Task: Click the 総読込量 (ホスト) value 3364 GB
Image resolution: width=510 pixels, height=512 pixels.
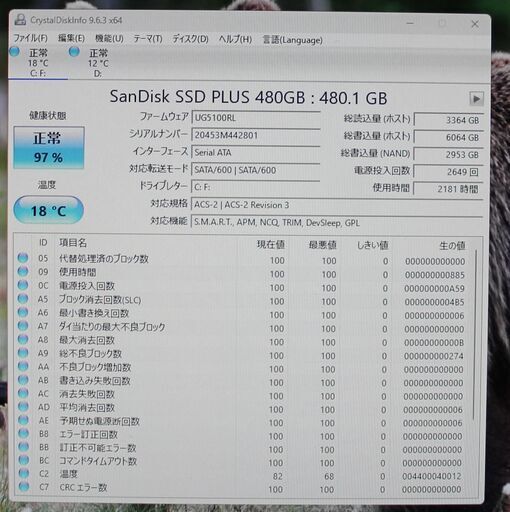Action: pos(448,120)
